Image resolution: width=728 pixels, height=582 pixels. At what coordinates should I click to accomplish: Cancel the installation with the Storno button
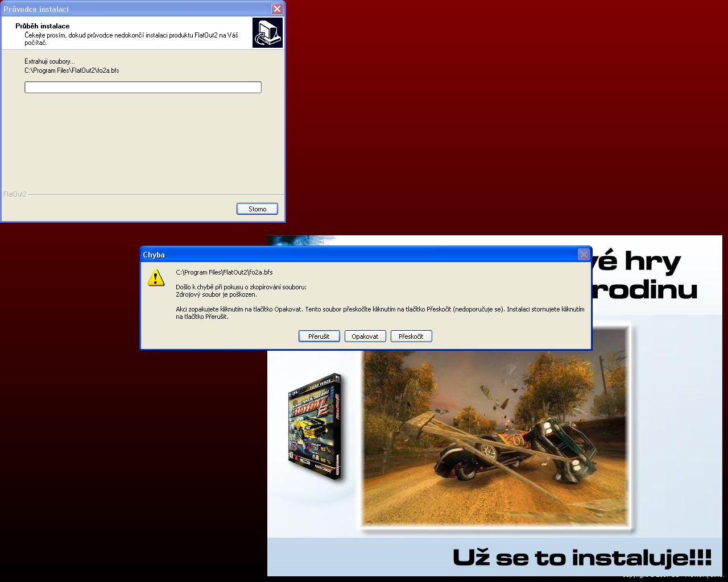tap(257, 209)
